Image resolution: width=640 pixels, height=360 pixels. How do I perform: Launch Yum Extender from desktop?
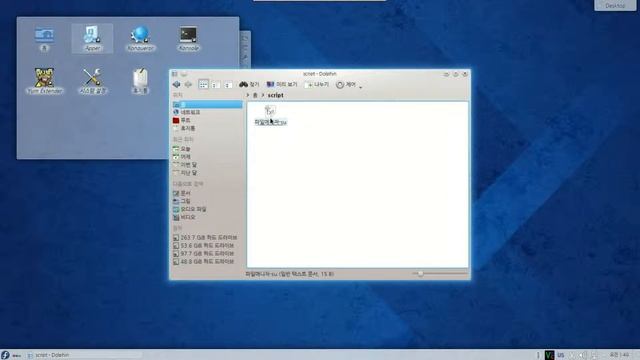tap(44, 81)
